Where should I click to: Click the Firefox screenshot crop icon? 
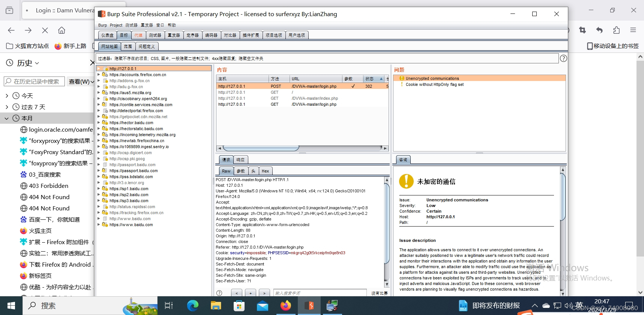coord(582,30)
